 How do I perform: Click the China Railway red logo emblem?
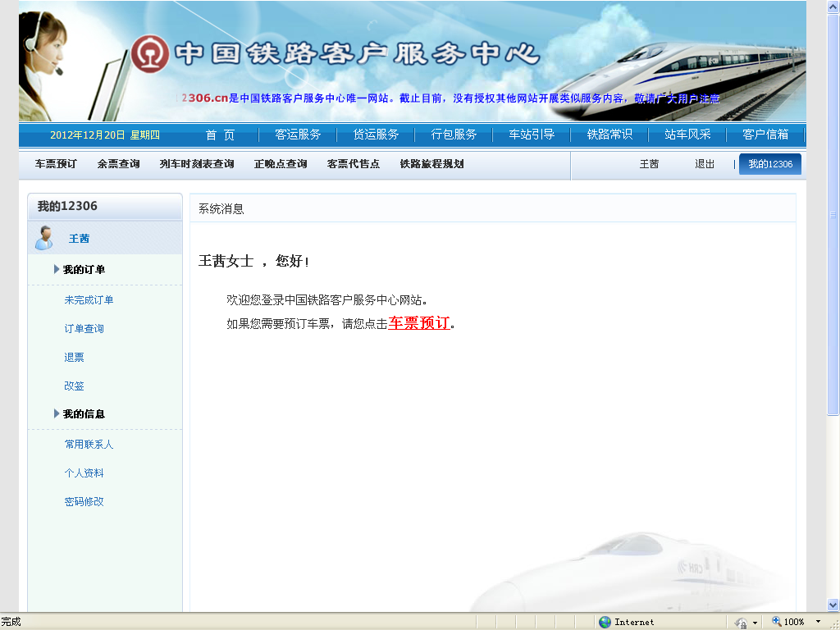pyautogui.click(x=150, y=53)
